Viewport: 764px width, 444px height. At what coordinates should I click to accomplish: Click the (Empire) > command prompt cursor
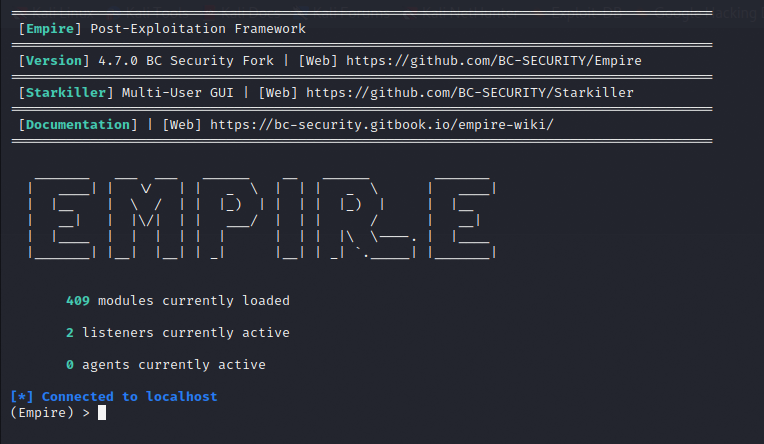tap(102, 413)
